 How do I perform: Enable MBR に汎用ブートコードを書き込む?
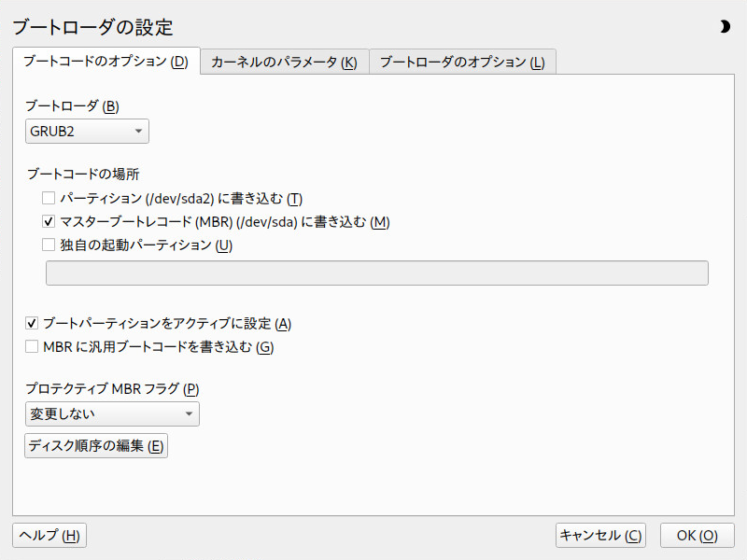30,346
